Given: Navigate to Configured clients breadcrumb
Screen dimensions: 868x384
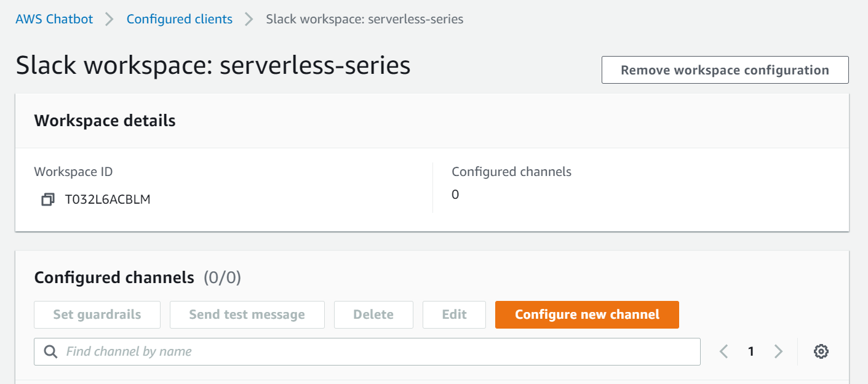Looking at the screenshot, I should 180,19.
